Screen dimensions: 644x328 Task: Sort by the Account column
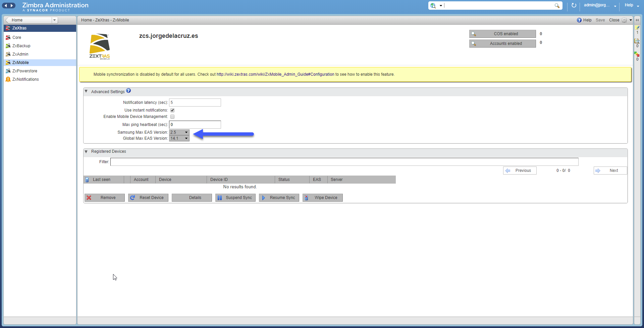coord(143,180)
